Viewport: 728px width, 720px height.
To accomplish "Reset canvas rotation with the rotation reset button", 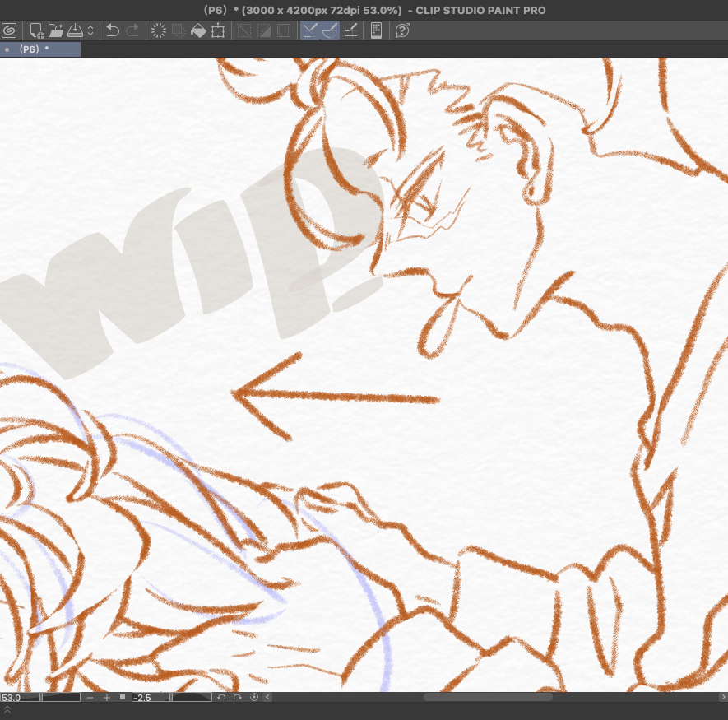I will [254, 696].
